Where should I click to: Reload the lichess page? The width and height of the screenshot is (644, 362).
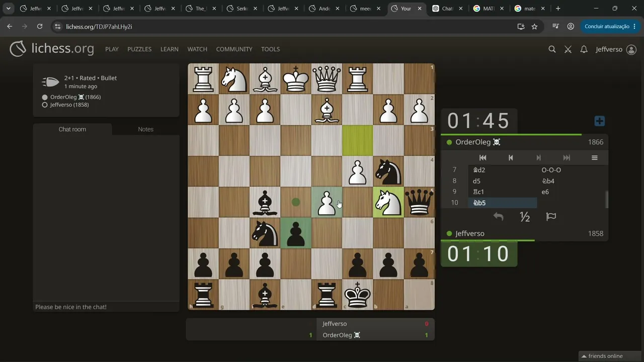click(40, 27)
